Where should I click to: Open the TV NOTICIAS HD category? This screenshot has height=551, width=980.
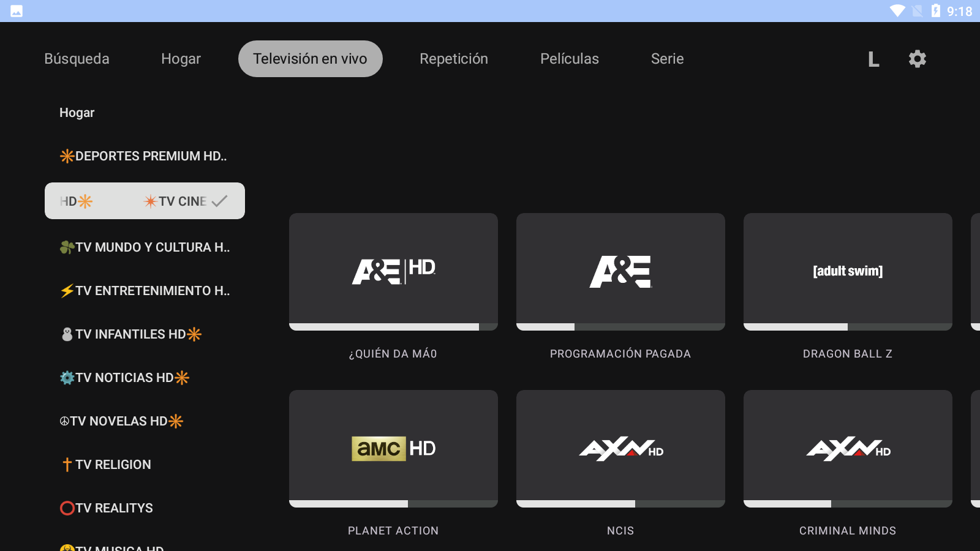[125, 378]
